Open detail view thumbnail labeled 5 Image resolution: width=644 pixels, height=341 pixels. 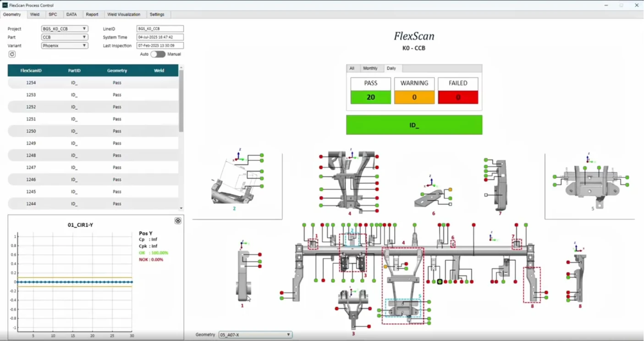591,182
